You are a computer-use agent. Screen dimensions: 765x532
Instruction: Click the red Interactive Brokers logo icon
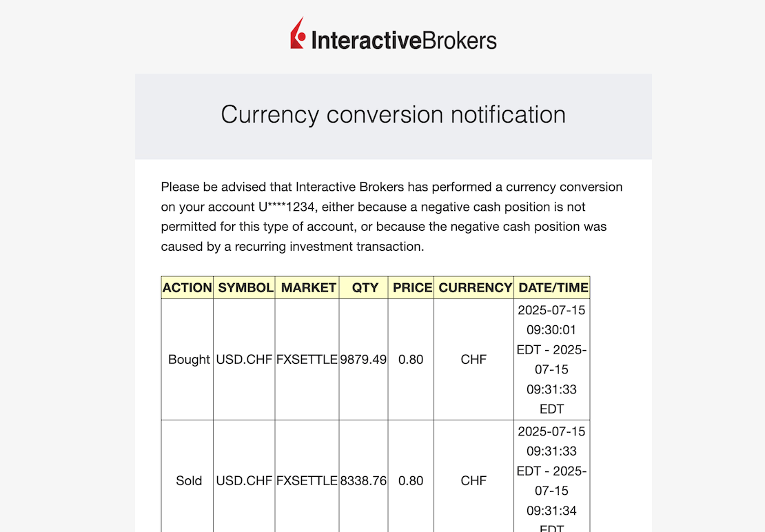pyautogui.click(x=298, y=34)
